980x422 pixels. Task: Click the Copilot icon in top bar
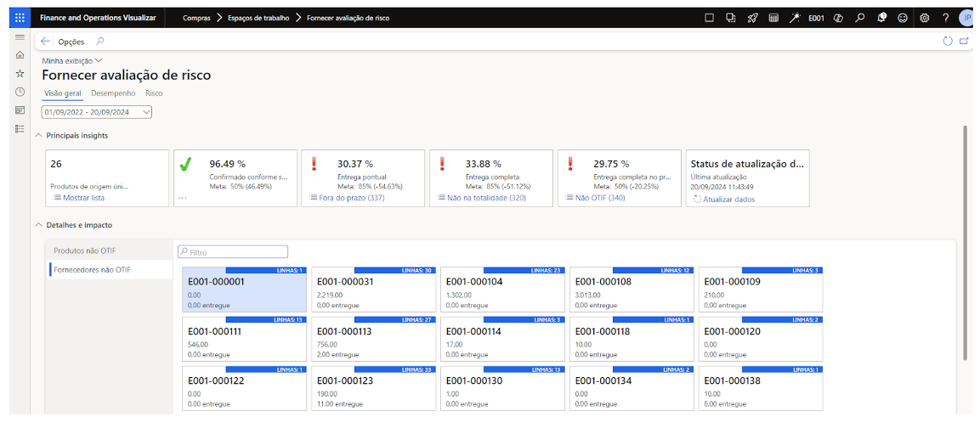[x=838, y=17]
